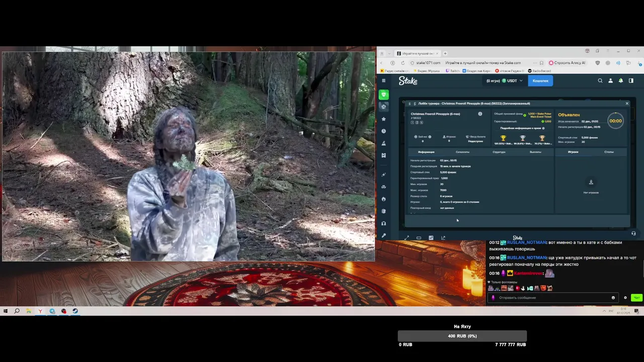Click the 00:00 countdown timer ring
Image resolution: width=644 pixels, height=362 pixels.
[615, 121]
